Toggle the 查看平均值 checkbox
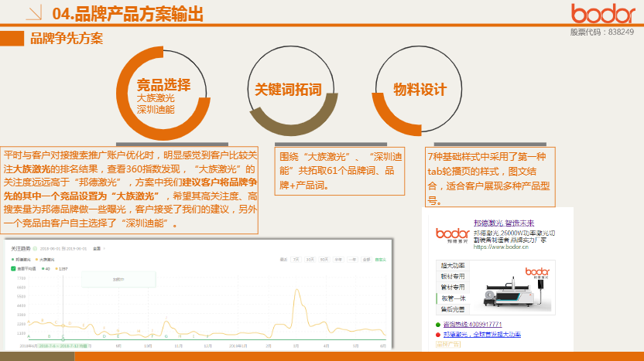This screenshot has width=644, height=361. [x=13, y=269]
